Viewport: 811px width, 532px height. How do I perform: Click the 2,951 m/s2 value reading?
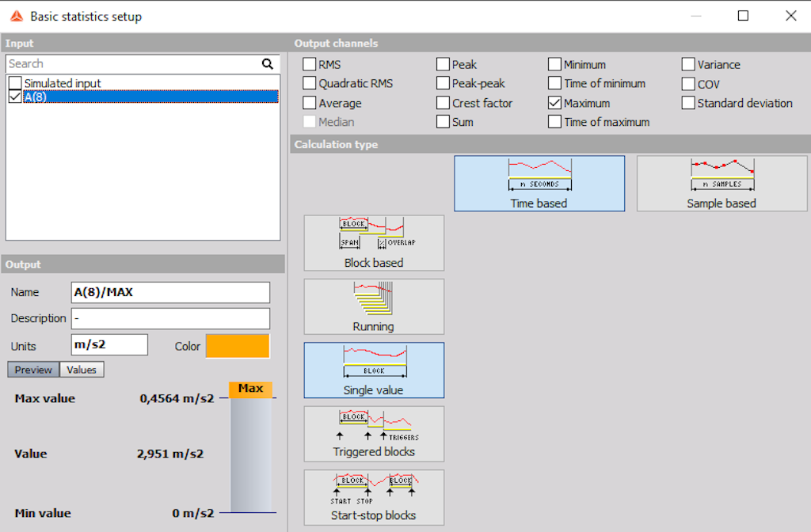coord(169,454)
